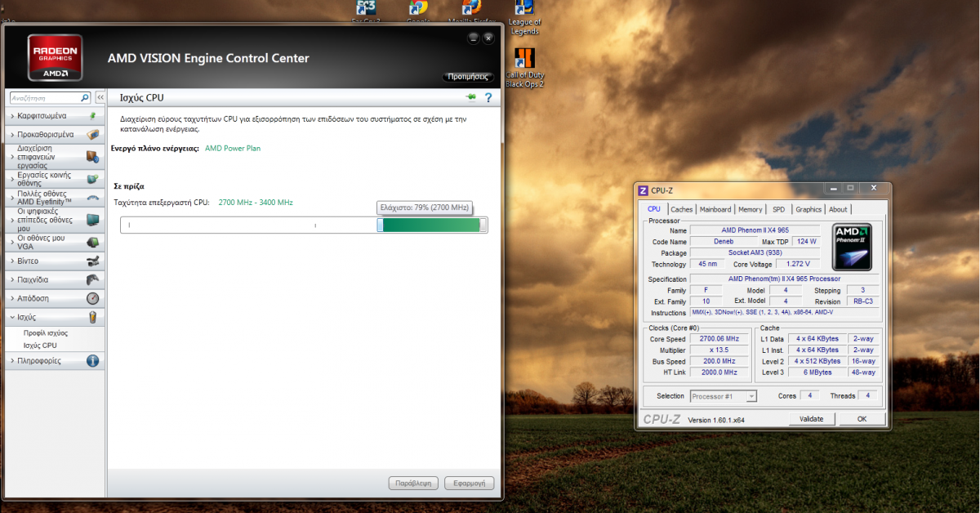Select the League of Legends desktop shortcut
The width and height of the screenshot is (980, 513).
[524, 16]
